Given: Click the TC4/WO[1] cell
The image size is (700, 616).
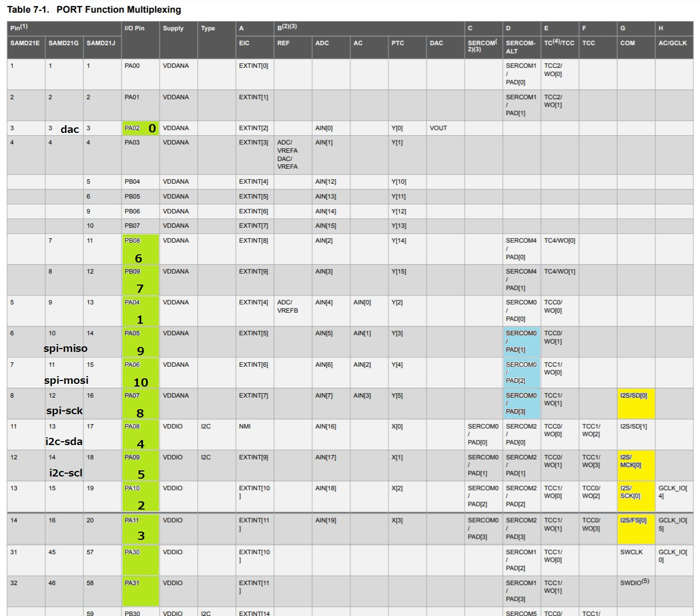Looking at the screenshot, I should [559, 280].
